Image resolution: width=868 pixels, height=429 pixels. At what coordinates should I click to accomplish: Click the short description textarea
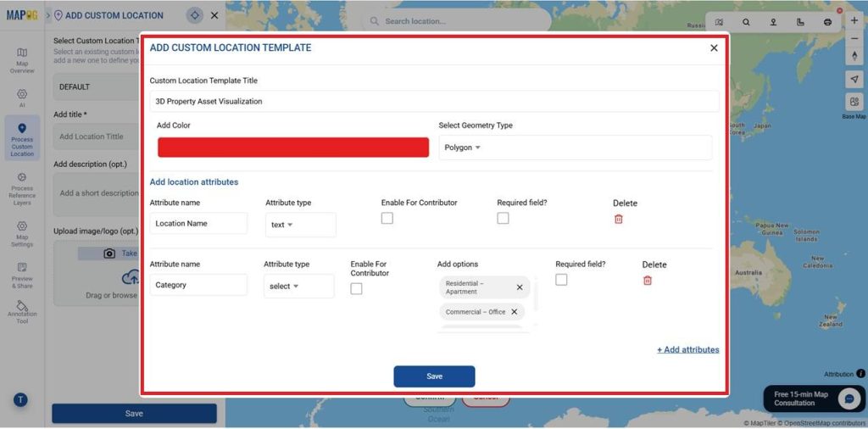[x=97, y=194]
